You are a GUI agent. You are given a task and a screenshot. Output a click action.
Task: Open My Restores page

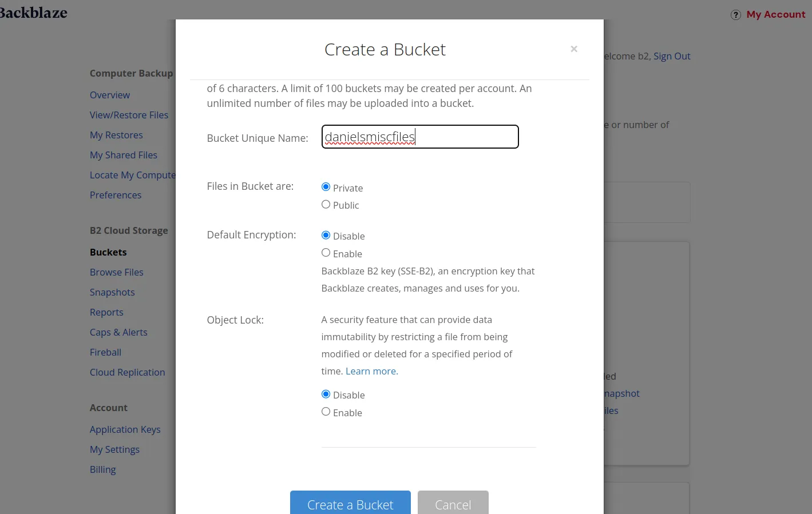pyautogui.click(x=116, y=135)
